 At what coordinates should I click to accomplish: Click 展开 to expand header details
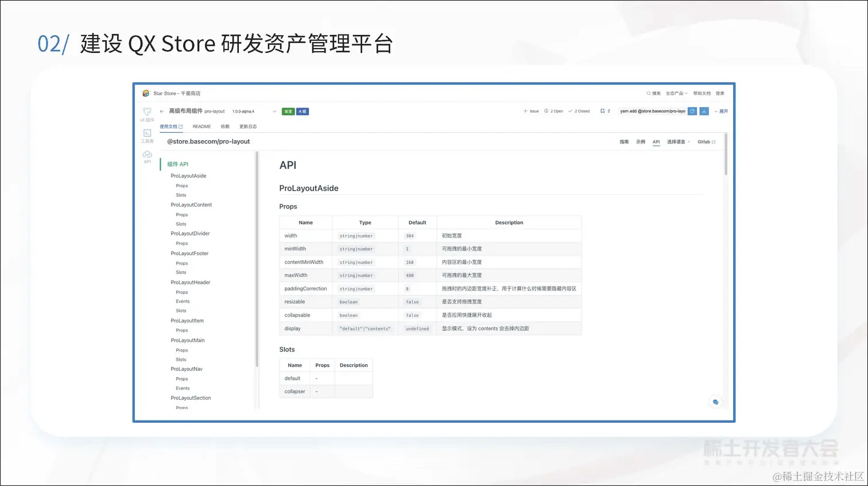[x=721, y=111]
